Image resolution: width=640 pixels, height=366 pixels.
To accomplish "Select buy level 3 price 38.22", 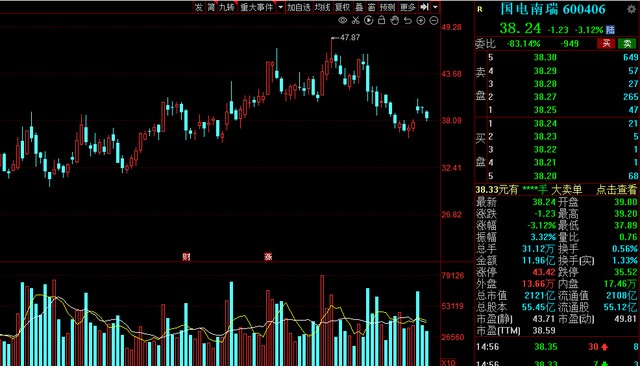I will [x=545, y=149].
